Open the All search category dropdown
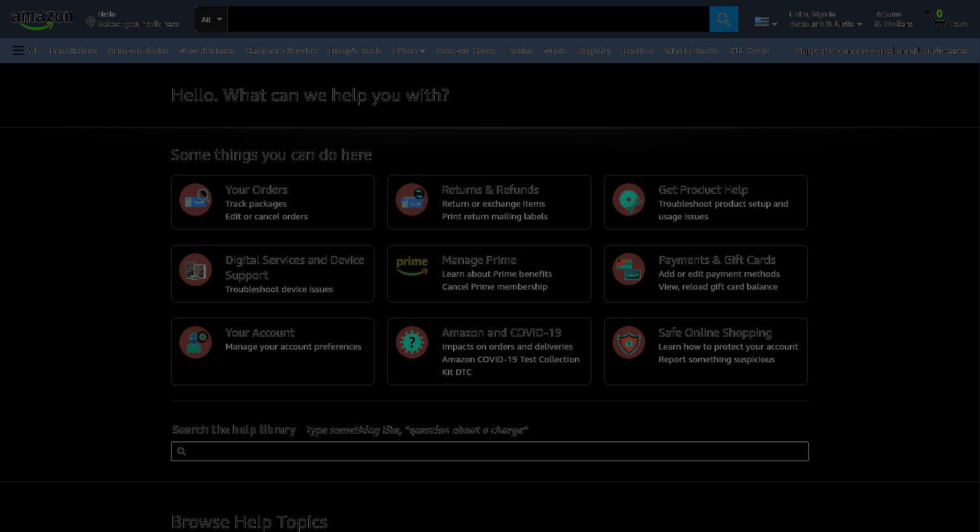The width and height of the screenshot is (980, 532). 211,20
